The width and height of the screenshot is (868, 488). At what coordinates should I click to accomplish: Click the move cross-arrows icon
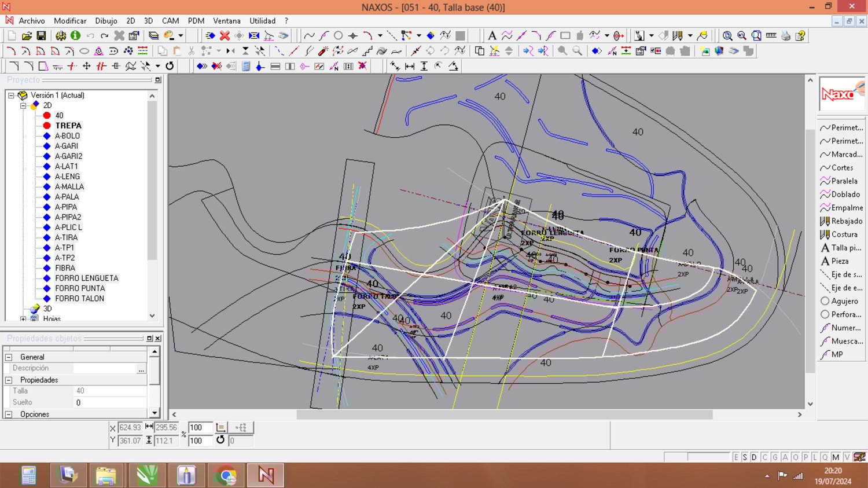(x=87, y=66)
